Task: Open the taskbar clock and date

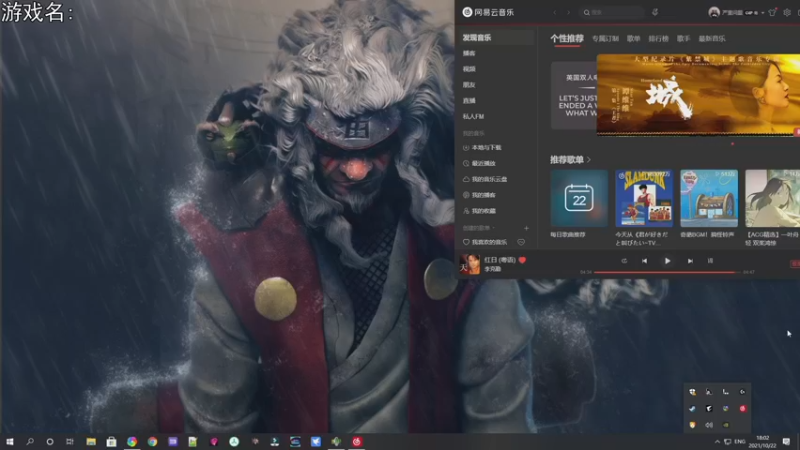Action: coord(763,441)
